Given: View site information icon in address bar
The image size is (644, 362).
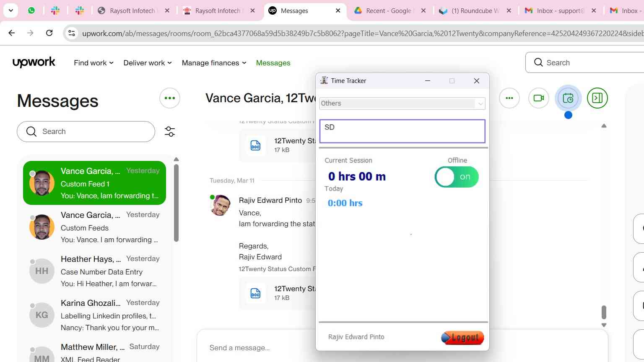Looking at the screenshot, I should click(x=72, y=33).
